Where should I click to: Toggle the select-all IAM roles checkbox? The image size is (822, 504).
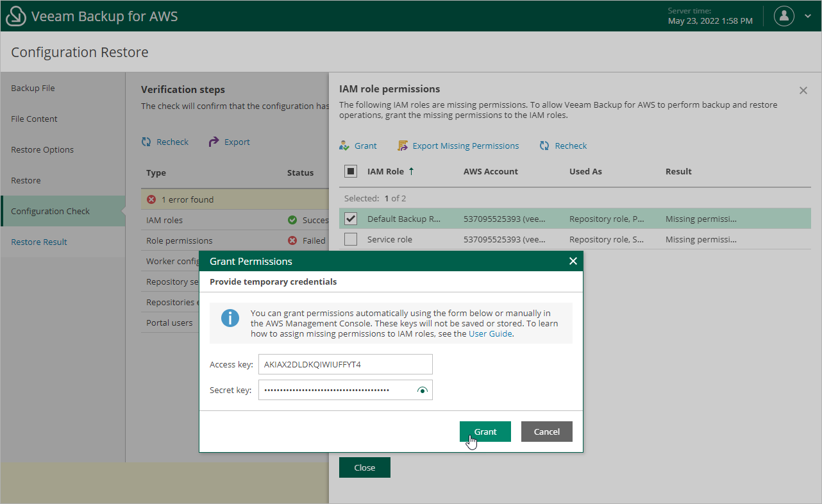349,171
